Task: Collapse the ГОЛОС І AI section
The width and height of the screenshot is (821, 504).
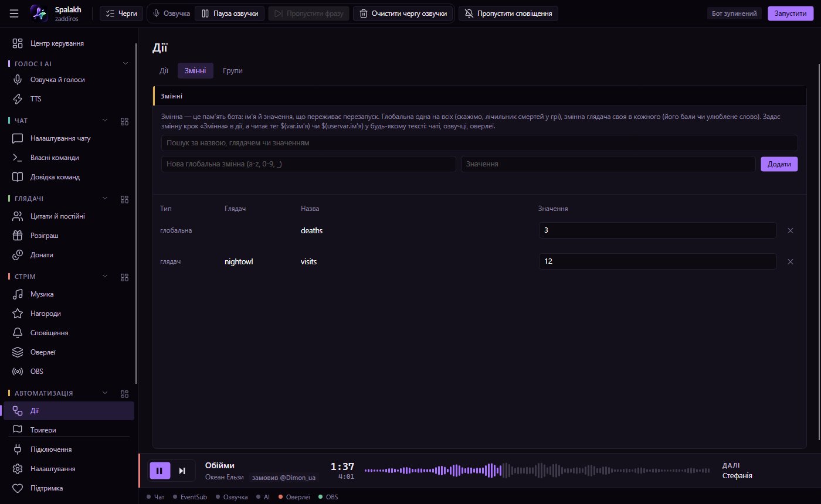Action: (125, 63)
